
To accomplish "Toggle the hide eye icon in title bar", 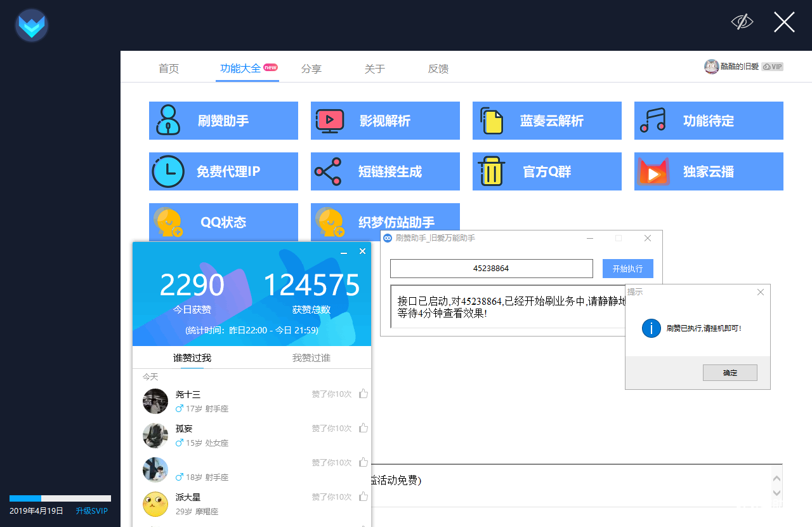I will click(x=742, y=22).
